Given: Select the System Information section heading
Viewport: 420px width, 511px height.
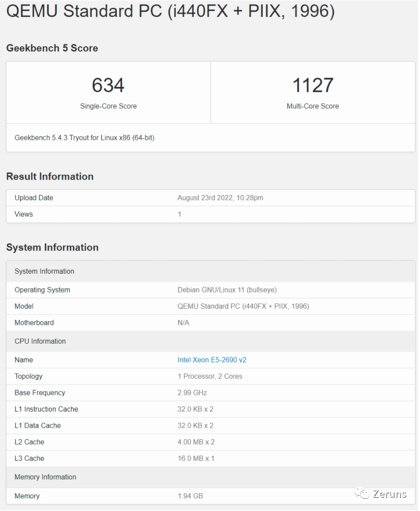Looking at the screenshot, I should [52, 247].
